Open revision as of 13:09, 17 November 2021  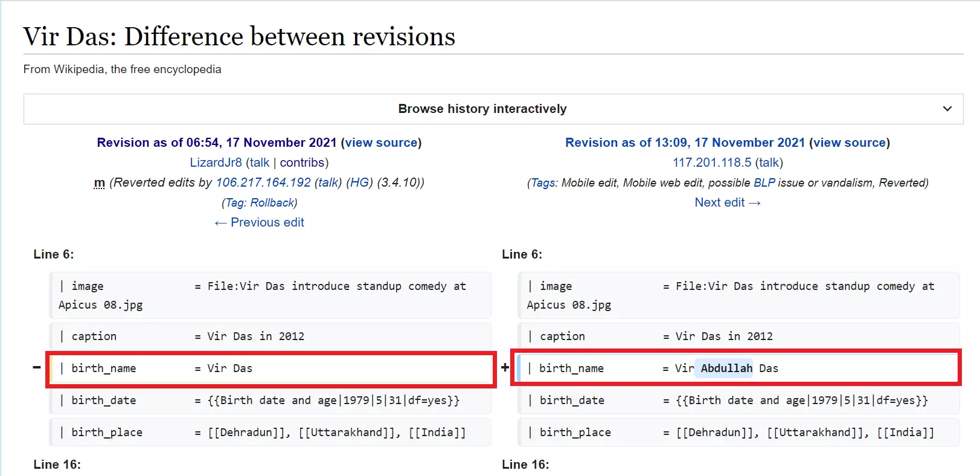685,143
